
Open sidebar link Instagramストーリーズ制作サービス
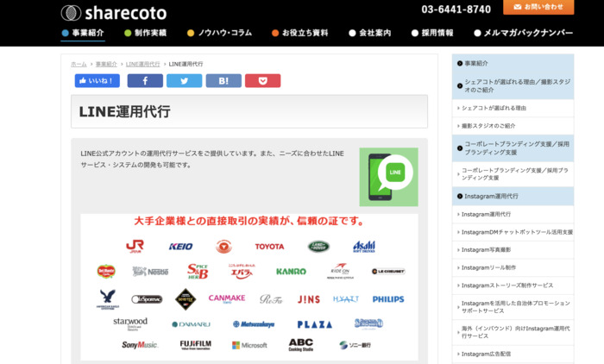pos(513,286)
